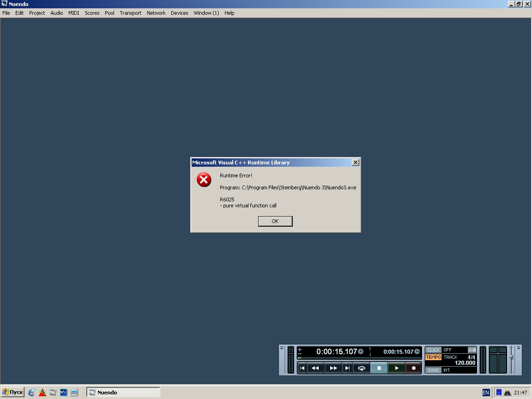The image size is (532, 399).
Task: Open the Transport menu
Action: click(131, 13)
